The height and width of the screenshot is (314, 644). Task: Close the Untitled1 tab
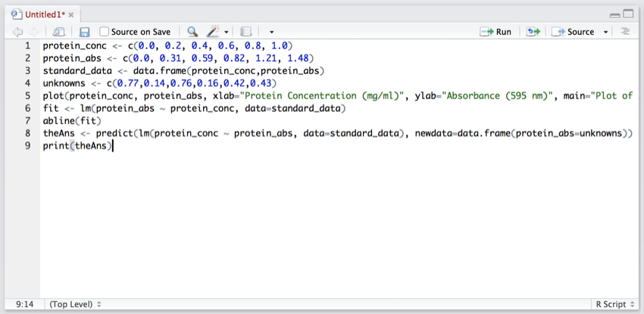tap(72, 14)
